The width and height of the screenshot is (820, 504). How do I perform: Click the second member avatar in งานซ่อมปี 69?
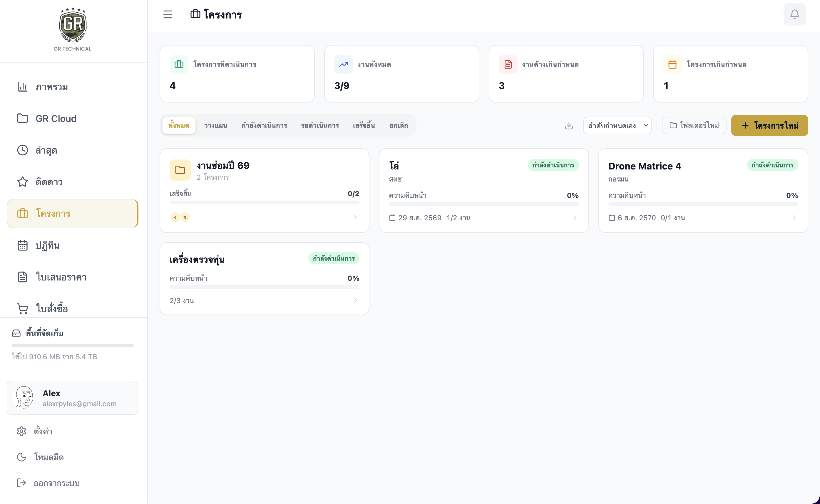coord(185,217)
